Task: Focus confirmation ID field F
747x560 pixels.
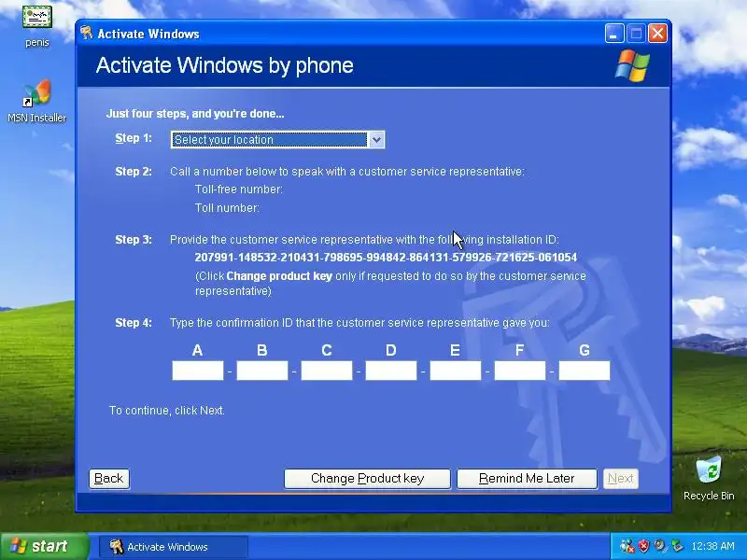Action: click(x=520, y=371)
